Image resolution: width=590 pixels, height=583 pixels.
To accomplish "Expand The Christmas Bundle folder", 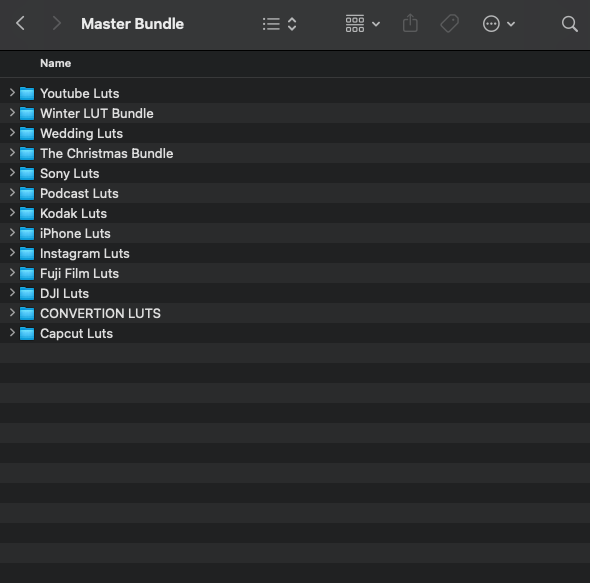I will click(12, 152).
